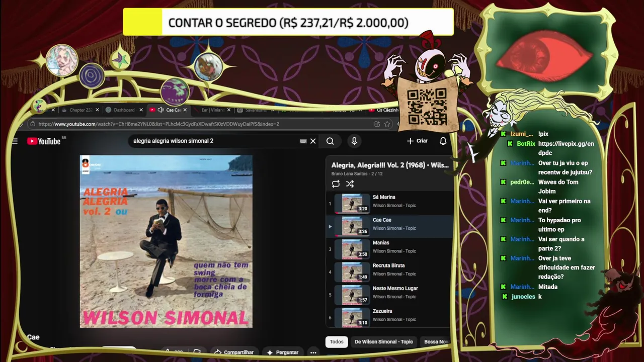The height and width of the screenshot is (362, 644).
Task: Click Compartilhar share button
Action: [234, 352]
